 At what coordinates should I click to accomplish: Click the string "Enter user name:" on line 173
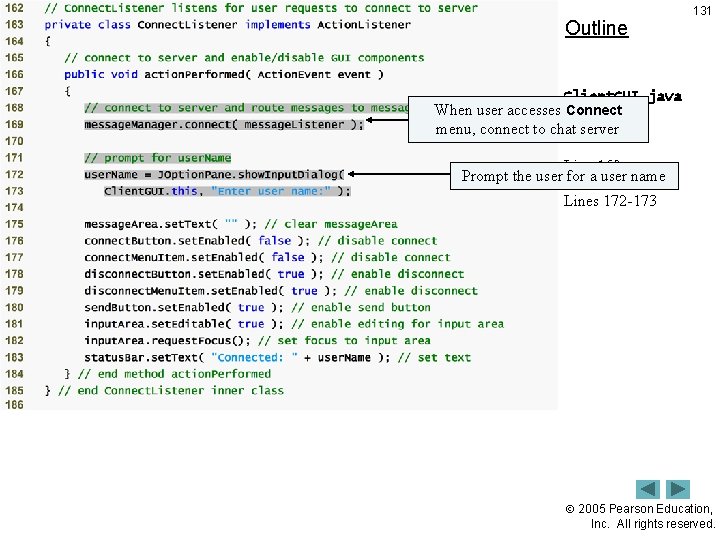[x=270, y=191]
